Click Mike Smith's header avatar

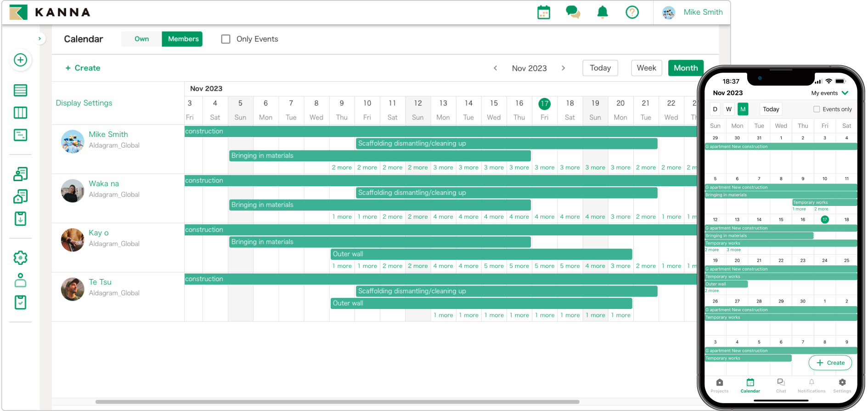coord(669,12)
